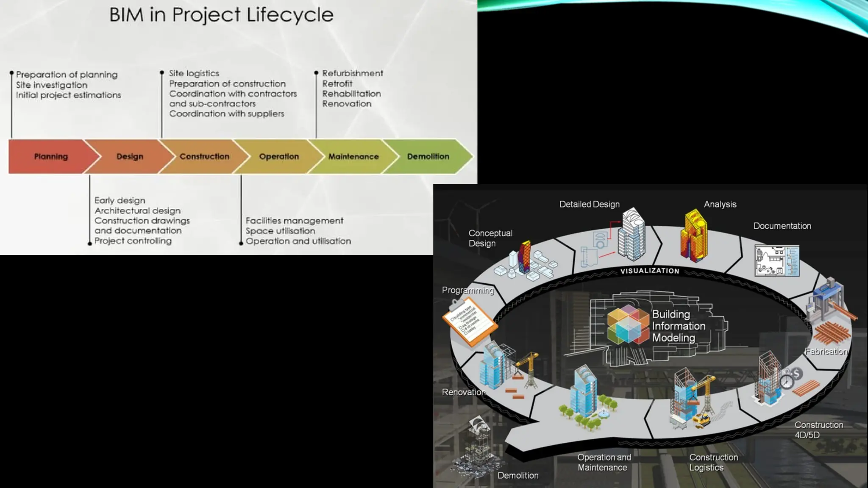Select the Construction chevron in lifecycle
This screenshot has width=868, height=488.
click(x=204, y=156)
